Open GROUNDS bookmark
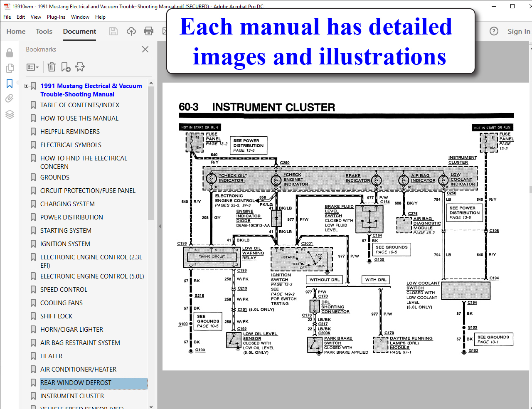This screenshot has width=532, height=409. [55, 177]
